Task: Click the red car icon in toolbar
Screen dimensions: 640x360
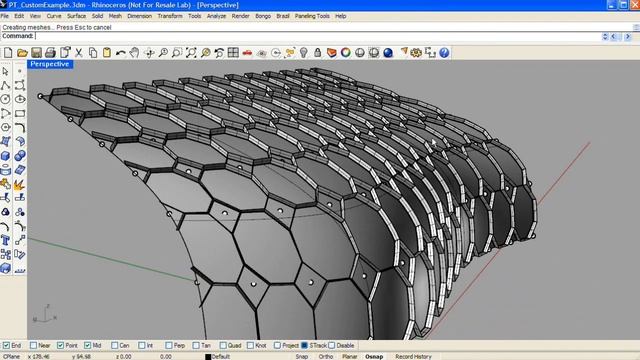Action: click(x=247, y=53)
